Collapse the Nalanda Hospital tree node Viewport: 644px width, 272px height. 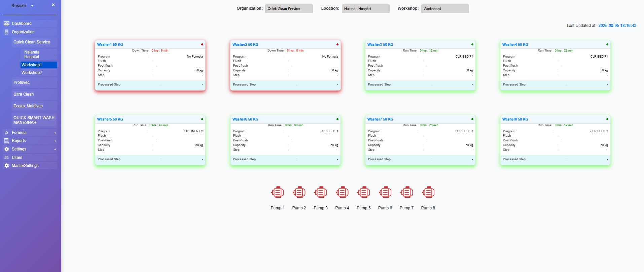(56, 55)
